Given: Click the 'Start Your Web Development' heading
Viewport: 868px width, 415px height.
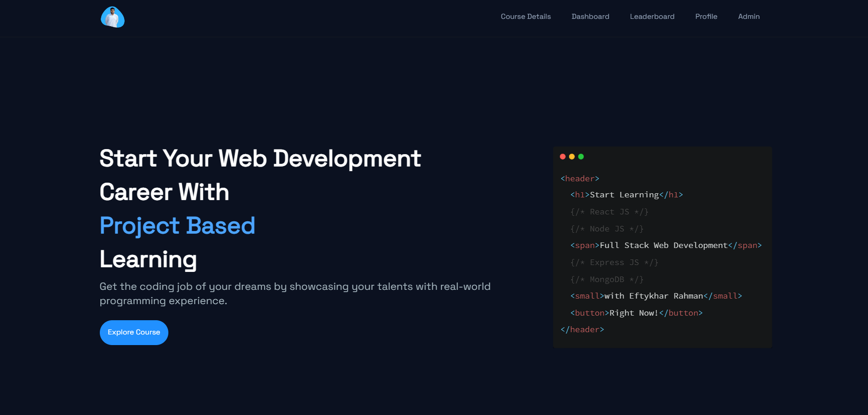Looking at the screenshot, I should point(260,158).
